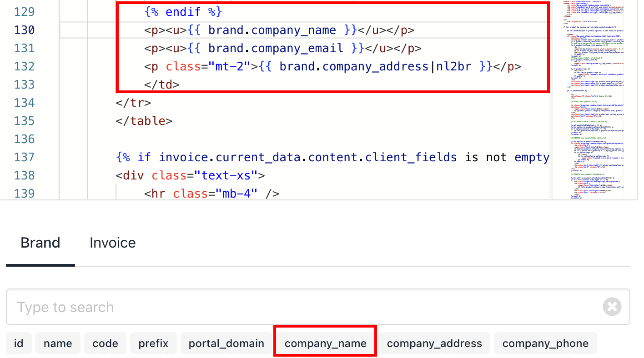Open the Invoice tab
This screenshot has height=358, width=644.
click(x=113, y=243)
